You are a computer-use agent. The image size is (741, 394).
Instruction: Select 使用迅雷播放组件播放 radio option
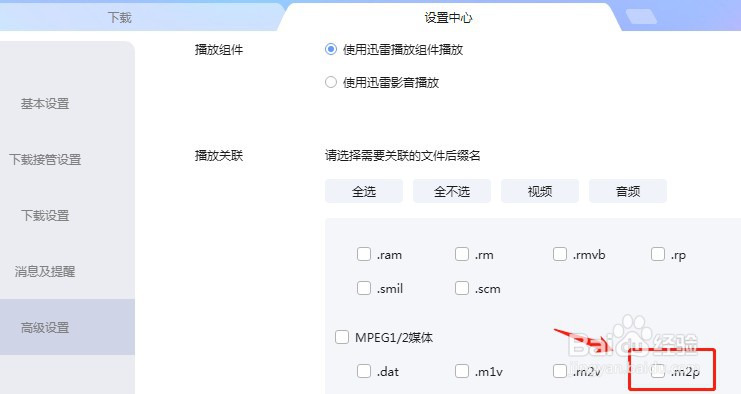click(x=331, y=49)
